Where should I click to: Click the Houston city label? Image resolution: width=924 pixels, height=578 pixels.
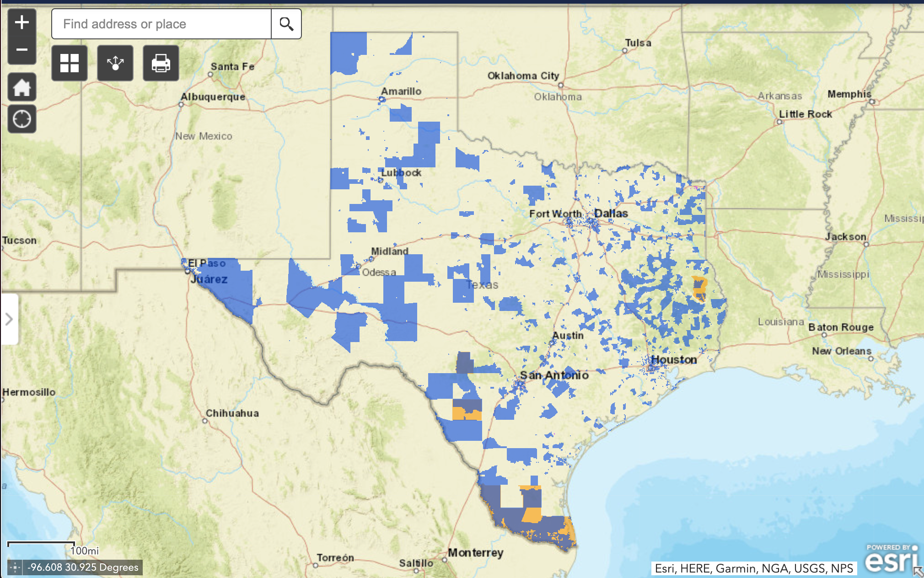click(674, 360)
